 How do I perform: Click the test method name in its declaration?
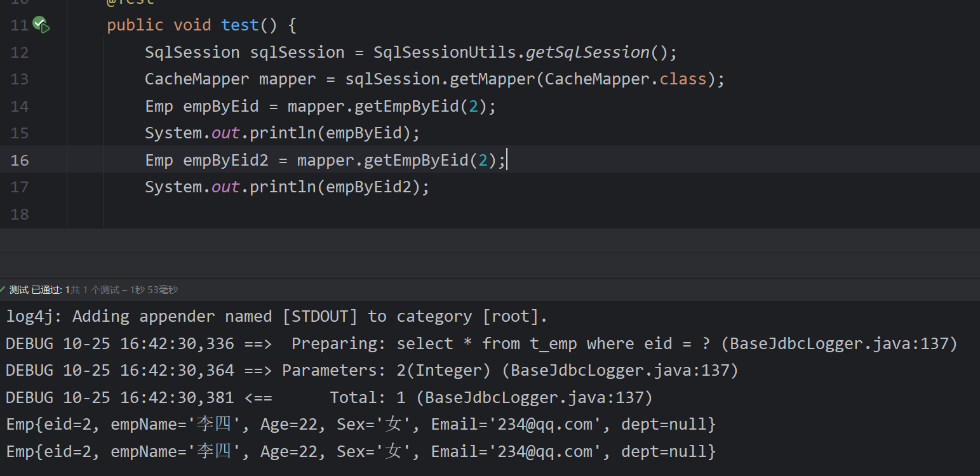[239, 25]
